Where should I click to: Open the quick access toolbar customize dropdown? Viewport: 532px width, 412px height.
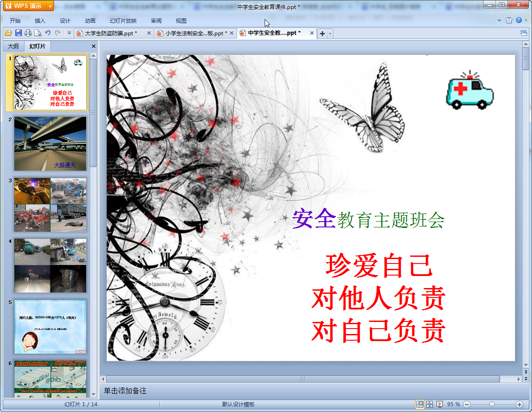click(x=69, y=33)
